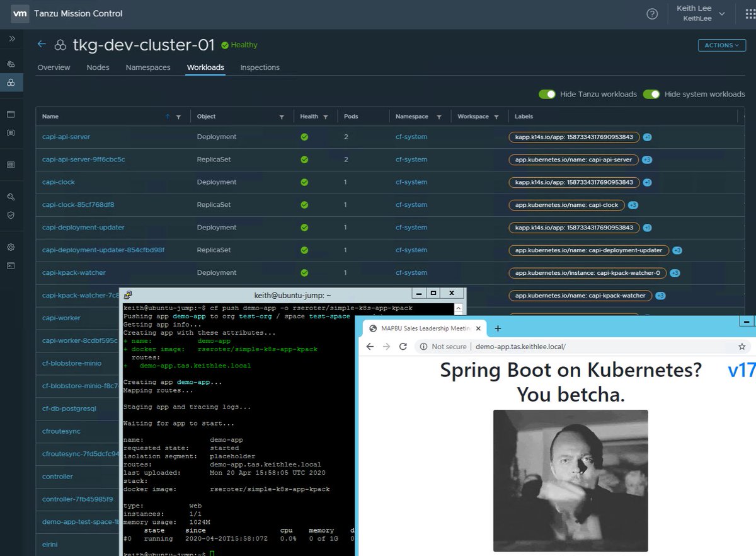Go back using the left arrow
Screen dimensions: 756x556
(x=42, y=44)
